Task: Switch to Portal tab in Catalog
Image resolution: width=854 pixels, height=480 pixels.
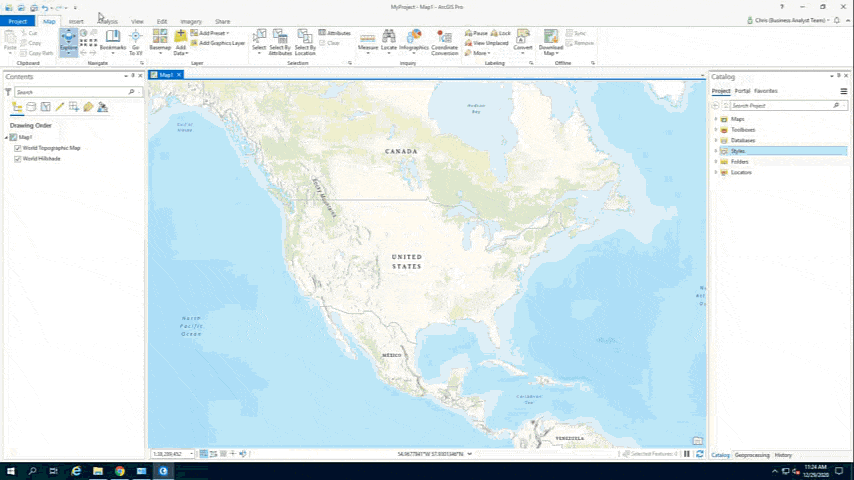Action: coord(742,91)
